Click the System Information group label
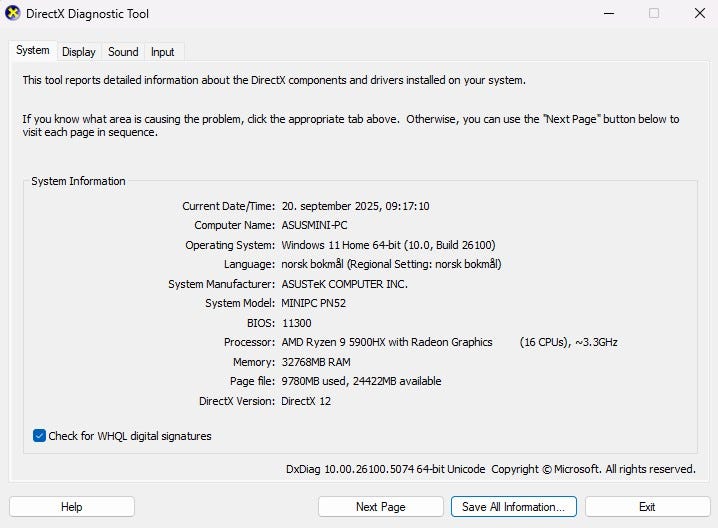This screenshot has width=718, height=528. 78,181
